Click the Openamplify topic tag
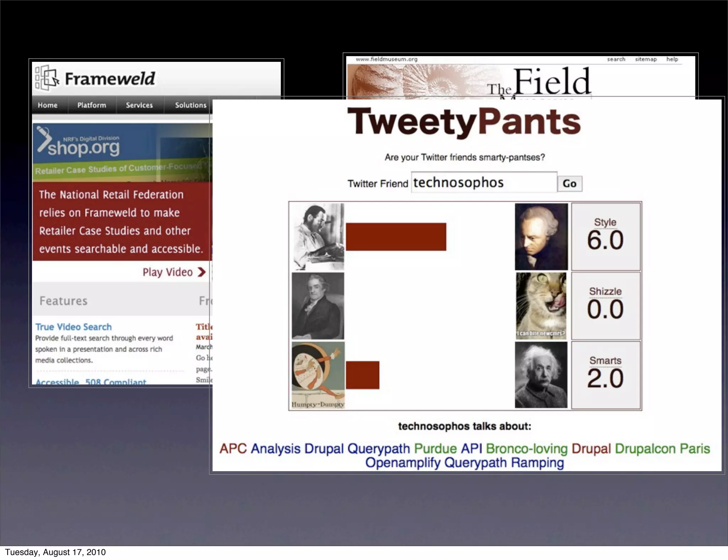The height and width of the screenshot is (560, 728). [403, 463]
